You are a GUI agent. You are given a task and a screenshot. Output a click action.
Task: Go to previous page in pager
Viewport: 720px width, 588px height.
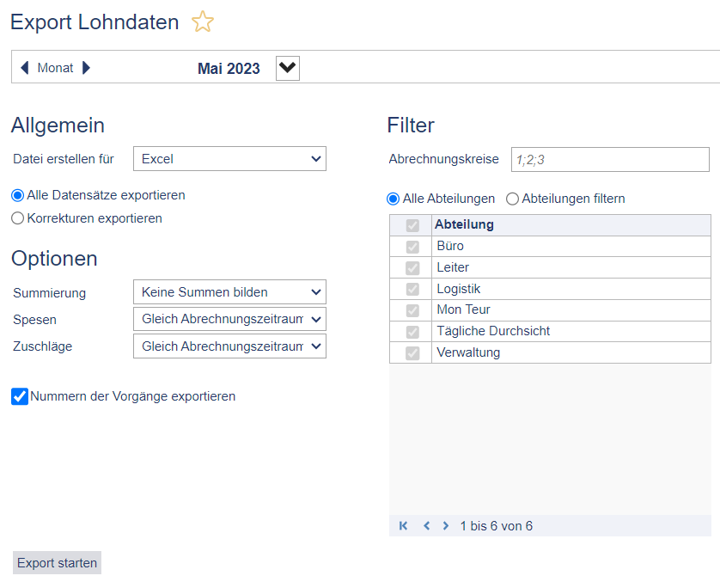(426, 526)
